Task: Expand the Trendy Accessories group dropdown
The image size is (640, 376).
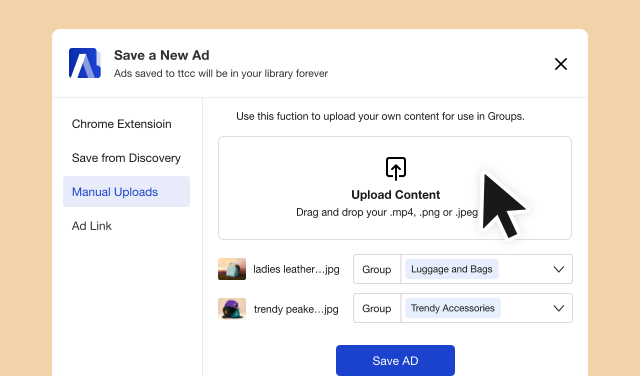Action: click(558, 308)
